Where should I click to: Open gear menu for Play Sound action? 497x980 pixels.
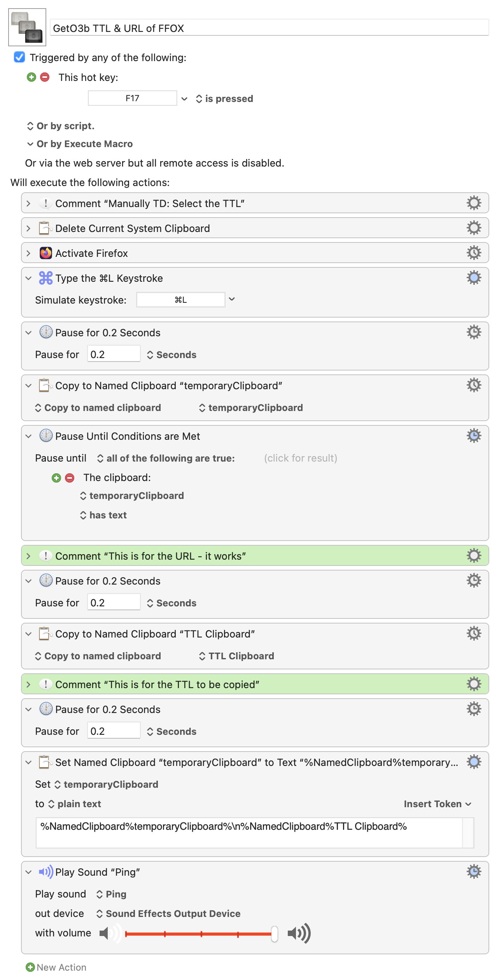pyautogui.click(x=474, y=872)
